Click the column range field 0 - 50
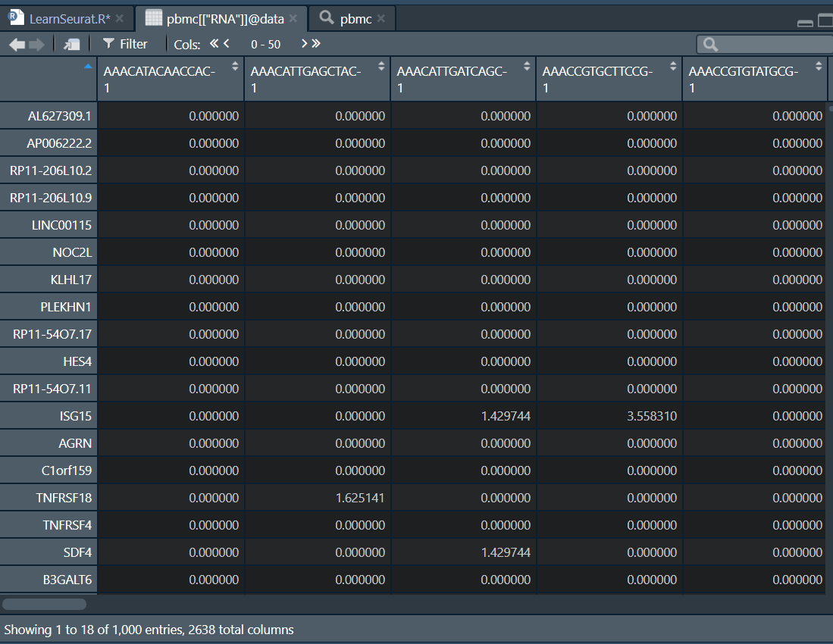This screenshot has width=833, height=644. click(x=265, y=45)
